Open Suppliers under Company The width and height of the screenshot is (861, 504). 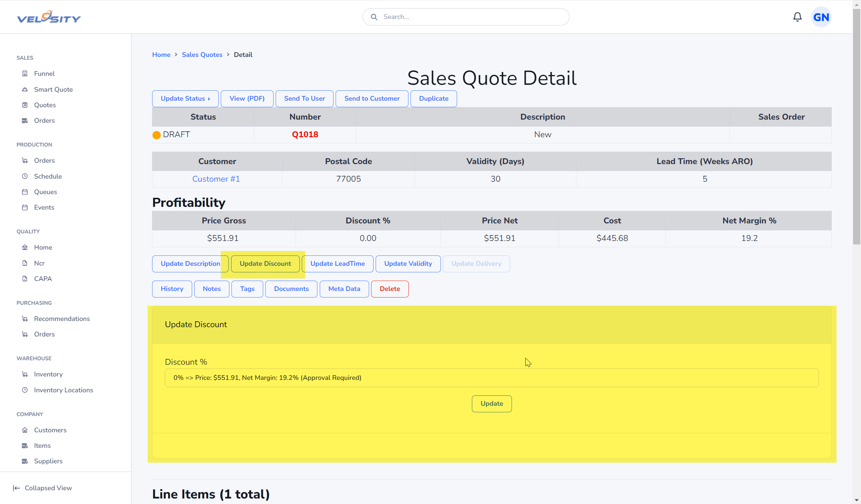point(48,461)
